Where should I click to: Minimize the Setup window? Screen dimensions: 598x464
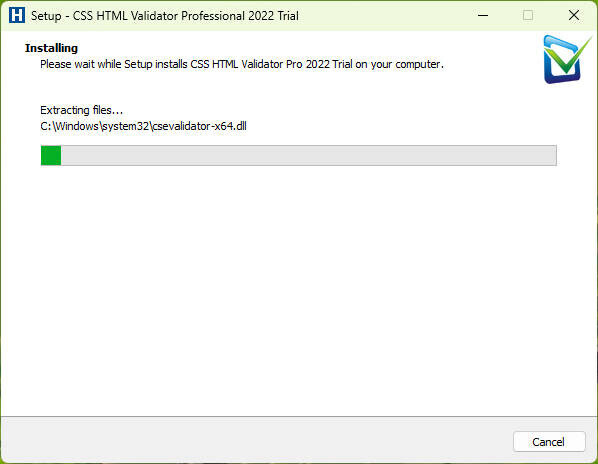click(x=483, y=16)
